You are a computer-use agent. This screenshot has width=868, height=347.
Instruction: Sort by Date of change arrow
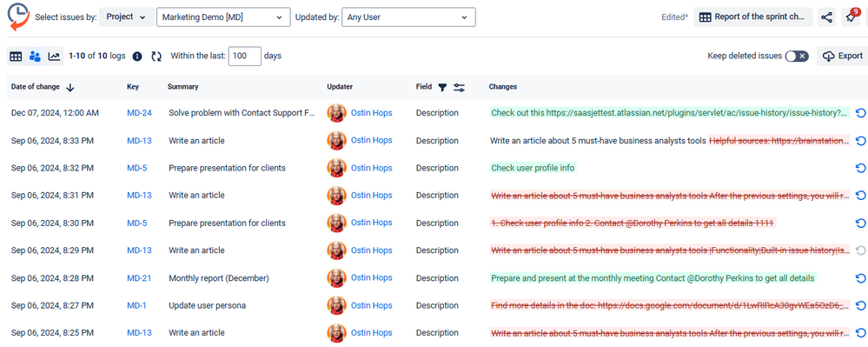pyautogui.click(x=70, y=87)
